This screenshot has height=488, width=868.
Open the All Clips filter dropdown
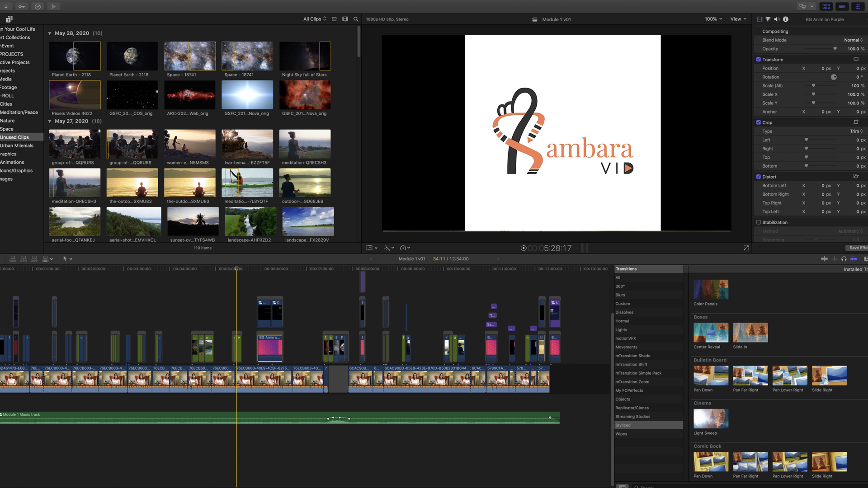315,19
